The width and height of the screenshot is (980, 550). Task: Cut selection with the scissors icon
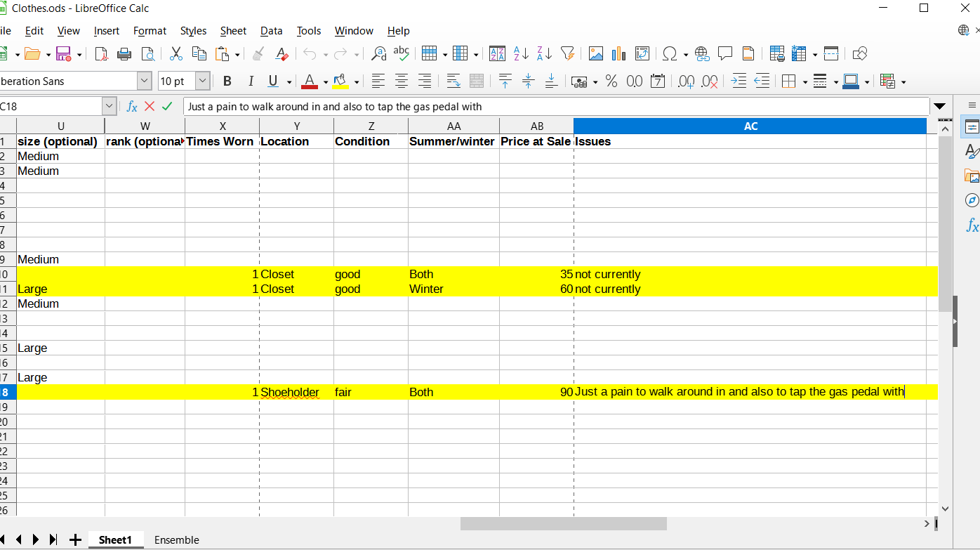tap(176, 53)
